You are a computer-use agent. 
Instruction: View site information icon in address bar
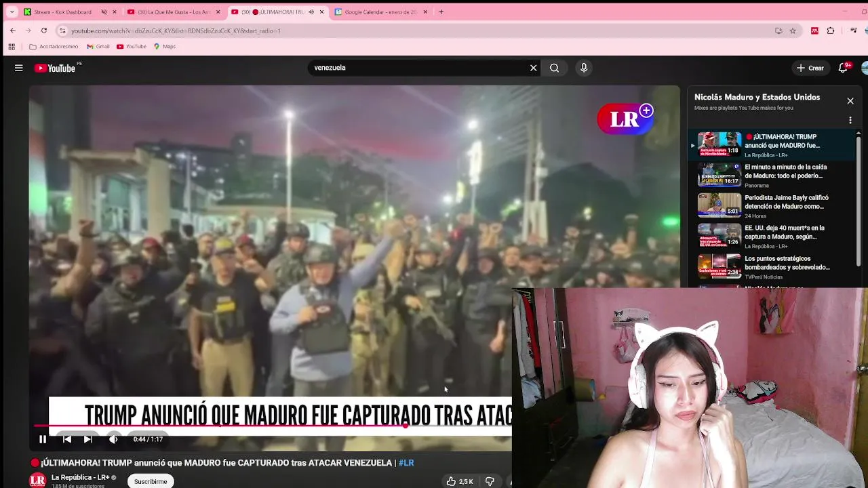(x=62, y=30)
